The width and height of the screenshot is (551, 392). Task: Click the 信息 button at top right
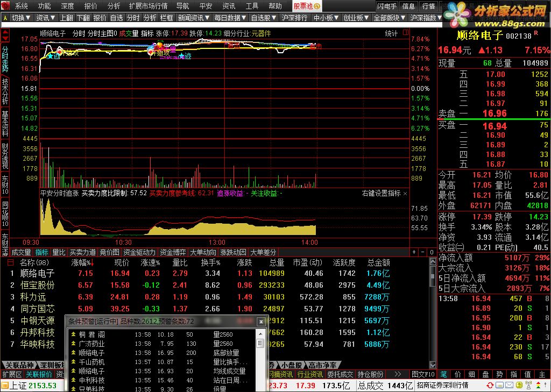(x=408, y=6)
